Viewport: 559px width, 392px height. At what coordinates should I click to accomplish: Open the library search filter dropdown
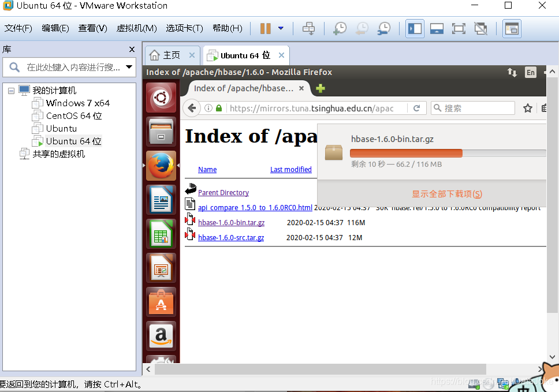(x=129, y=67)
